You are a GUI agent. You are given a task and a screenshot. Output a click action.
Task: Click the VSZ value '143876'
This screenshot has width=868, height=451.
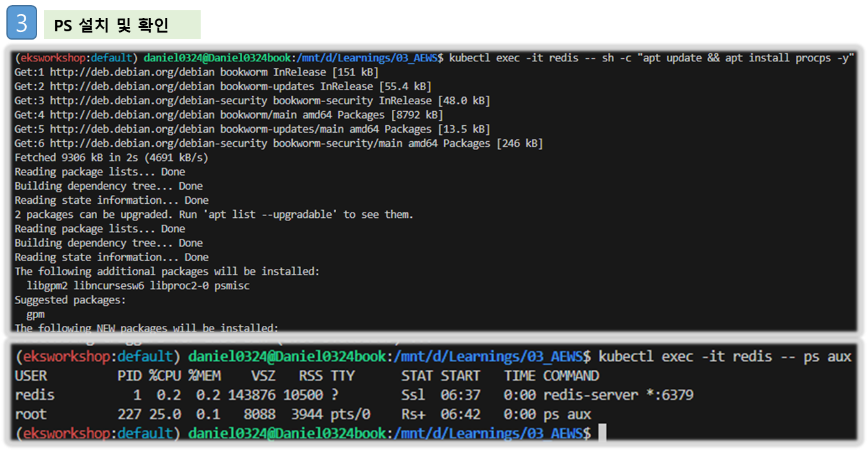pyautogui.click(x=252, y=395)
